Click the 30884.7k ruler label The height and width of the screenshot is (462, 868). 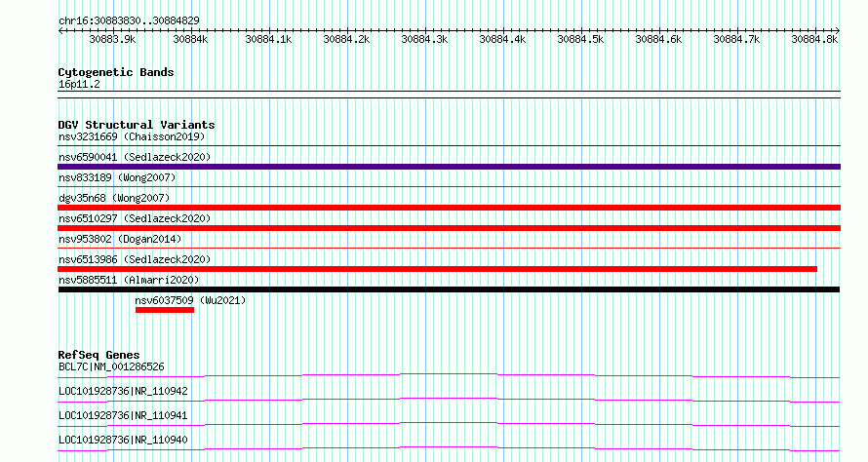tap(736, 39)
